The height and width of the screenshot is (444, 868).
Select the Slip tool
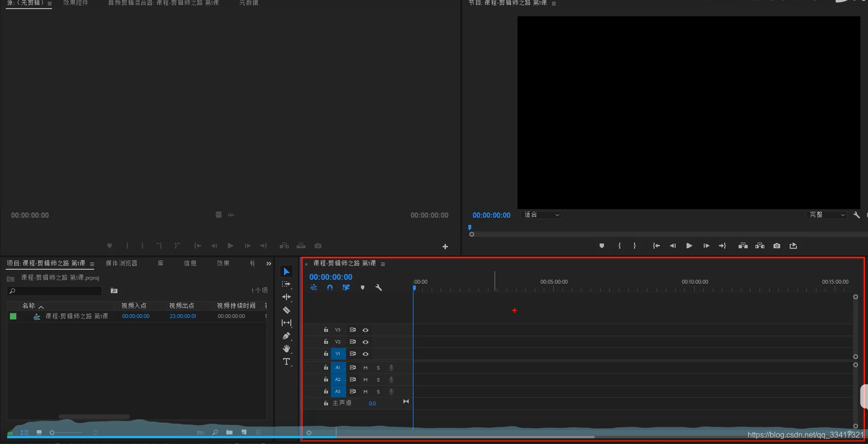(x=286, y=323)
